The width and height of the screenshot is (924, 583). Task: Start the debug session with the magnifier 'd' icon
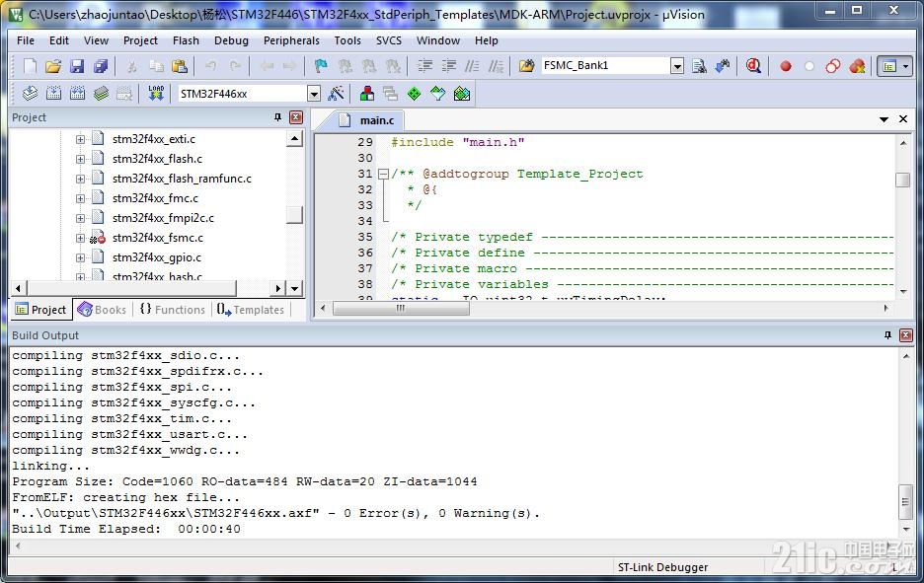coord(753,66)
